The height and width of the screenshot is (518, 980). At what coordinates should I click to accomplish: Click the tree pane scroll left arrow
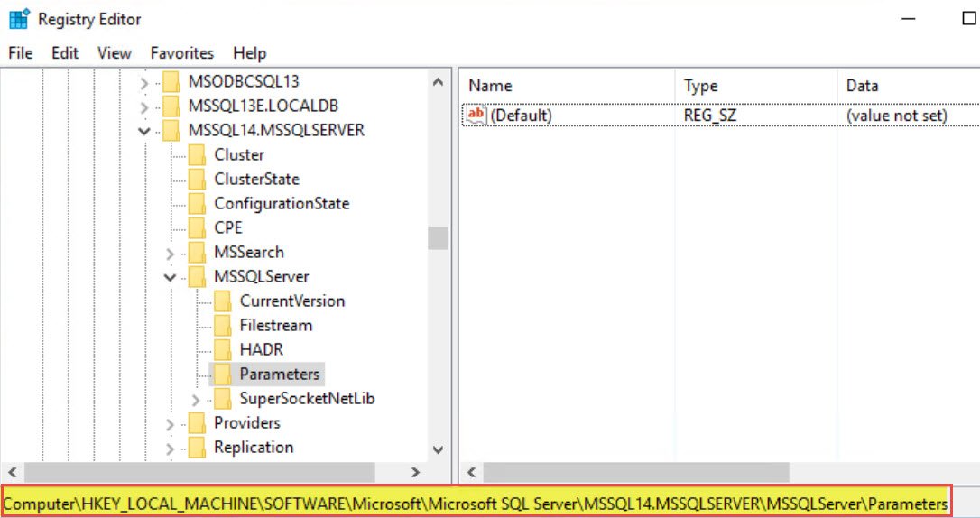[12, 472]
